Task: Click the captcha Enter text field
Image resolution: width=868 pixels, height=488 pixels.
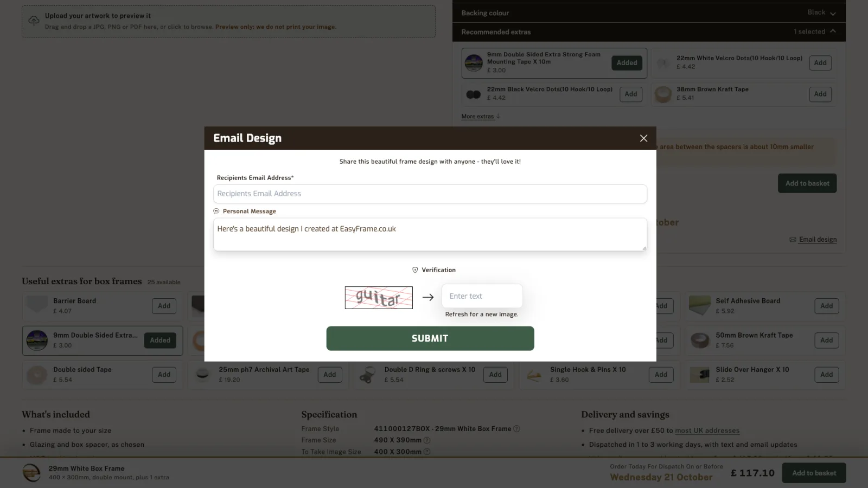Action: [482, 296]
